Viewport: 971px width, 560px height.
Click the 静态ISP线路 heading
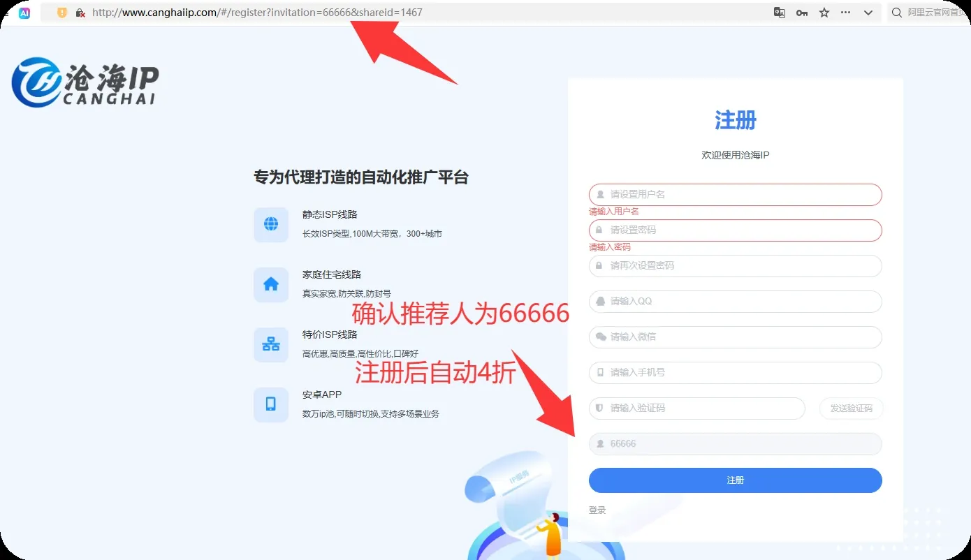pyautogui.click(x=330, y=214)
